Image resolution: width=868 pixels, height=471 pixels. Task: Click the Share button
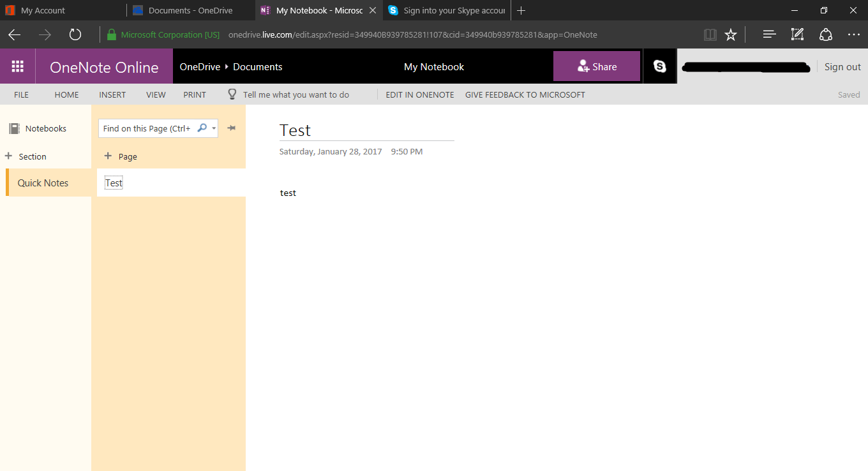coord(597,66)
